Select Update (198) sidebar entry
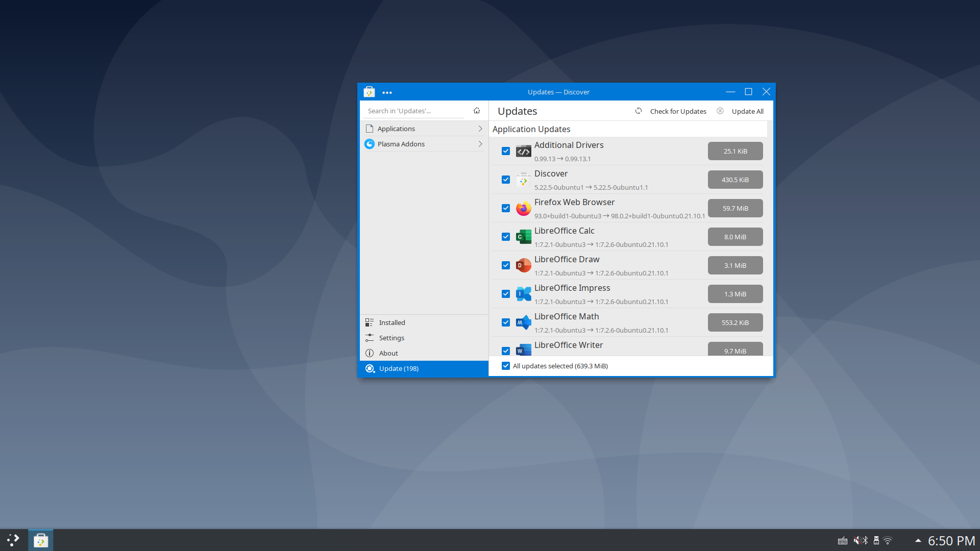 (x=424, y=368)
